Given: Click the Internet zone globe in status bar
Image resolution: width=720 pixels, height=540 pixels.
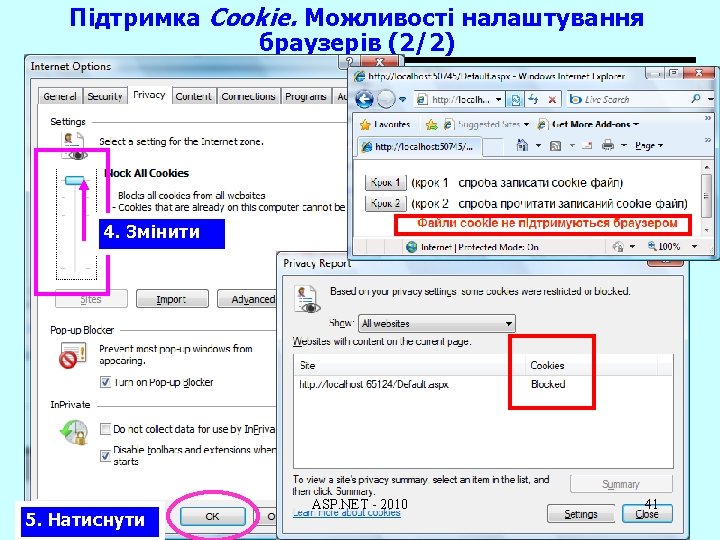Looking at the screenshot, I should pos(411,247).
